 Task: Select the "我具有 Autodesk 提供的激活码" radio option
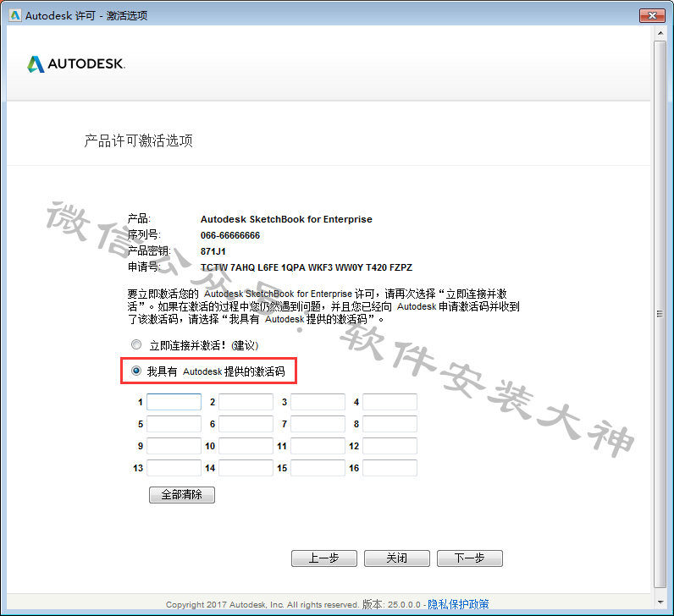136,371
